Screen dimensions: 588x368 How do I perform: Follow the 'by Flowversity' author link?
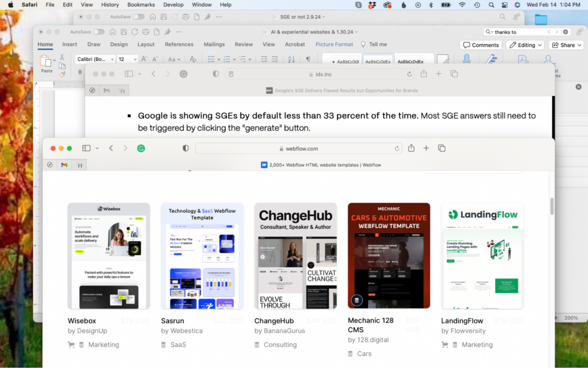point(463,331)
